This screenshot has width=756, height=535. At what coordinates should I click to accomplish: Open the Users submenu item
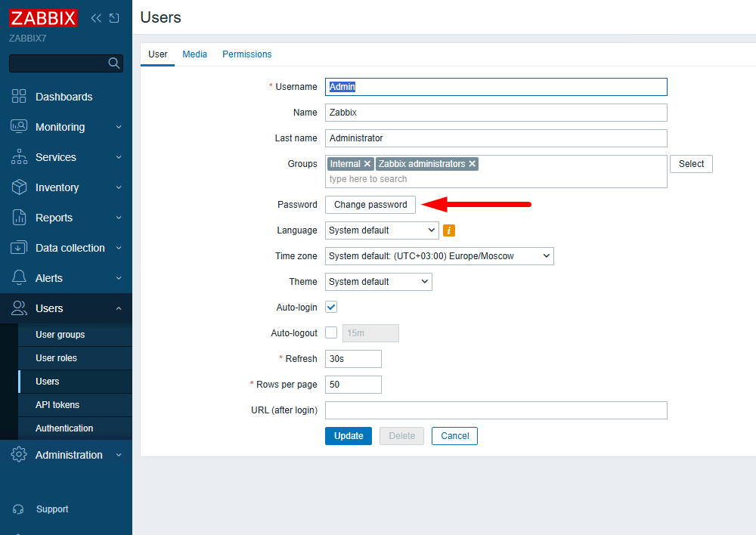point(75,382)
